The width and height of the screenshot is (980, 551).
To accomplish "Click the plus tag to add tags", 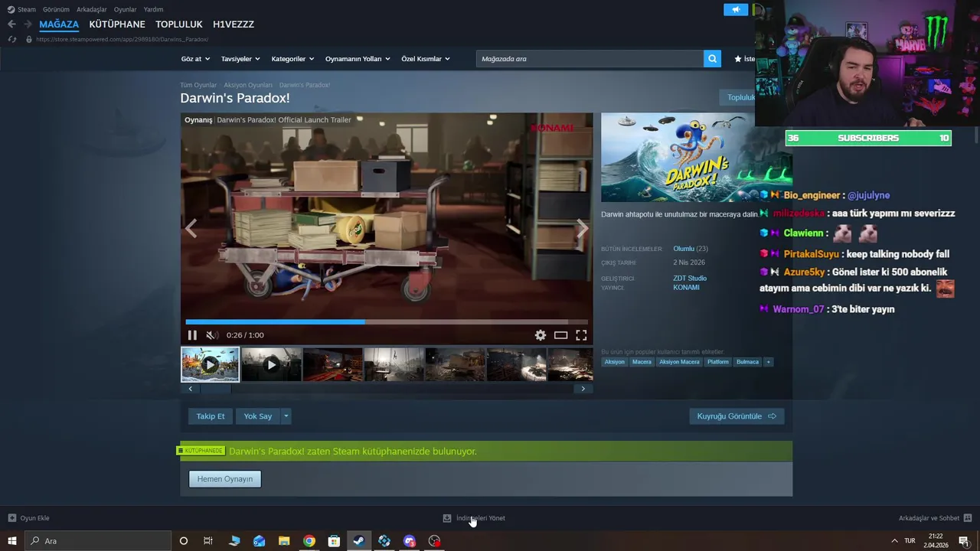I will 768,362.
